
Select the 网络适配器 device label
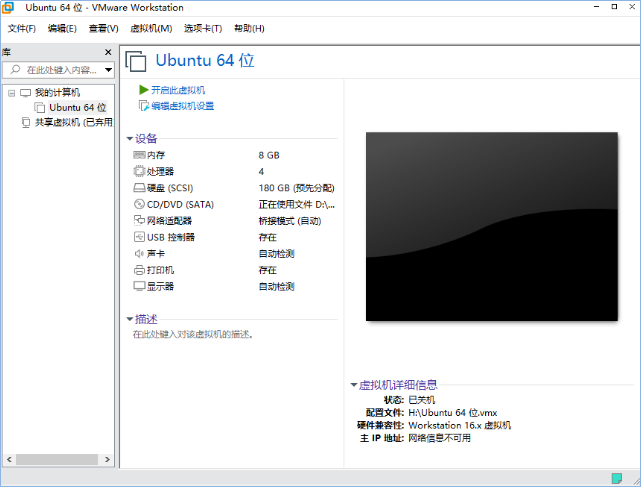click(x=170, y=221)
